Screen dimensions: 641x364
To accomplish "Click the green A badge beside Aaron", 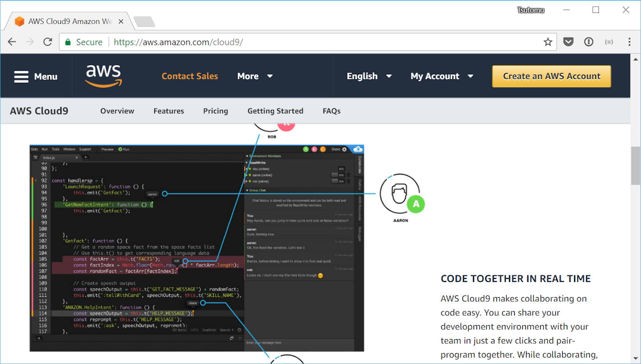I will (416, 204).
